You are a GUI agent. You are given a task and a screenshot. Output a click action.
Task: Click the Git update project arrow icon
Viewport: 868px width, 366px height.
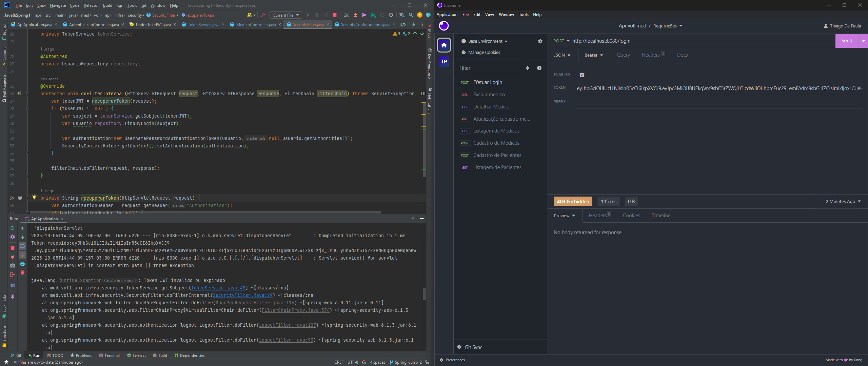pos(356,15)
